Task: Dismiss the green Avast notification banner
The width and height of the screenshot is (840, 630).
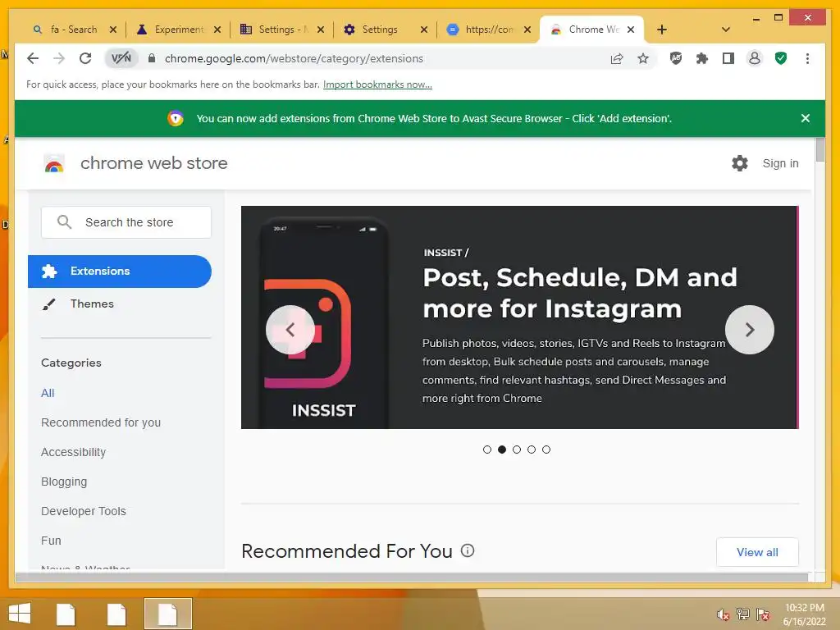Action: click(x=805, y=118)
